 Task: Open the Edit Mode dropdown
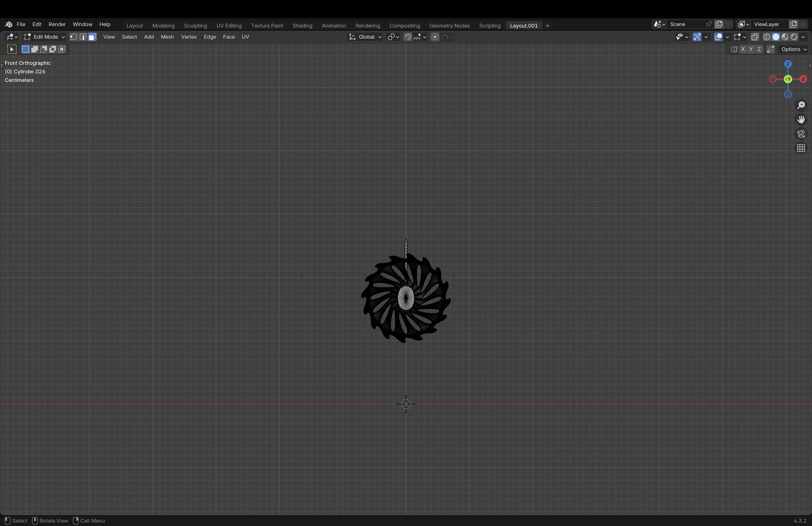point(44,37)
